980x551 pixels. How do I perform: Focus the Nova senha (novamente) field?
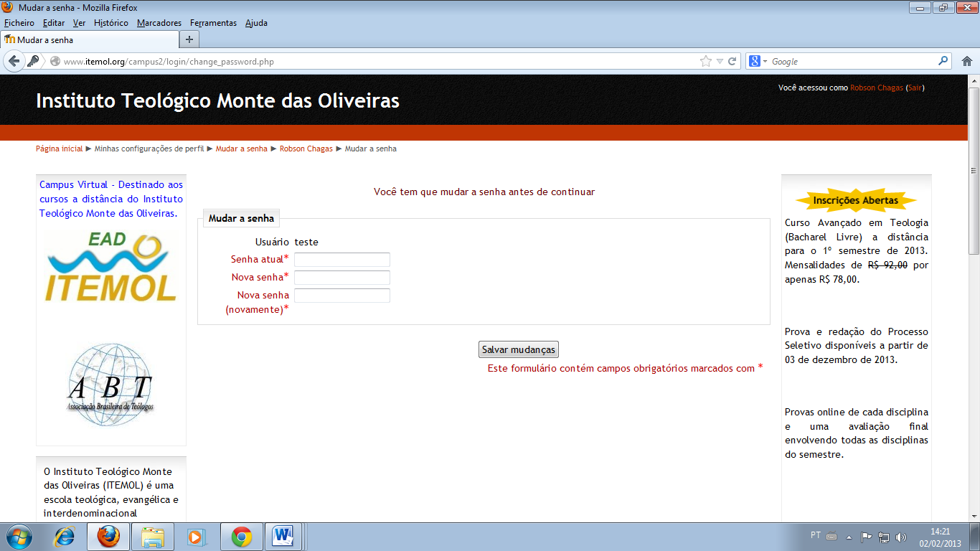pyautogui.click(x=342, y=296)
